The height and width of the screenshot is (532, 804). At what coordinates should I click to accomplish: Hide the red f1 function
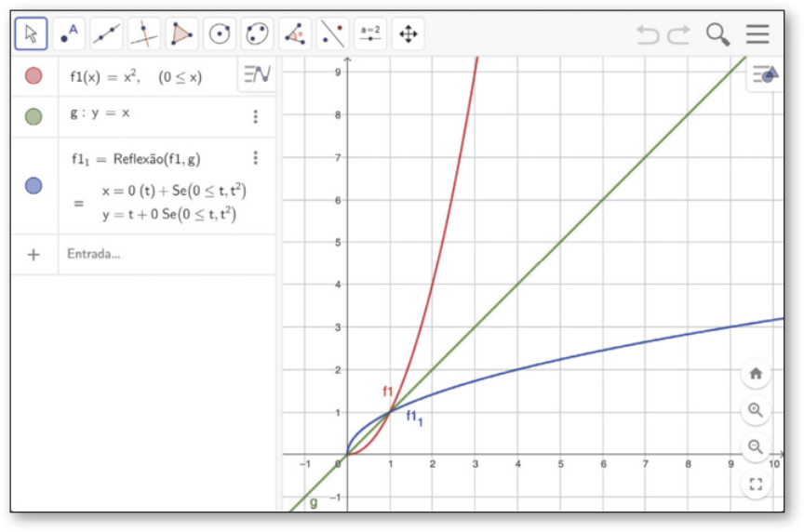click(x=33, y=76)
